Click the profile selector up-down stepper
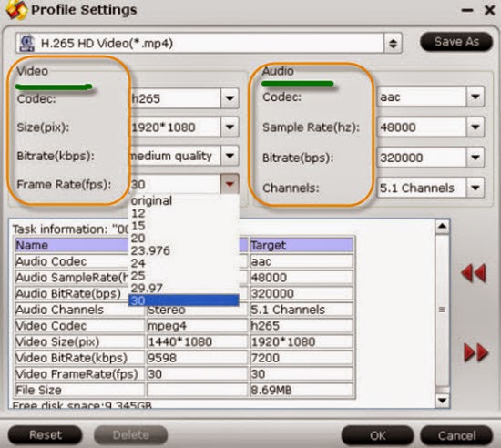501x448 pixels. coord(393,43)
